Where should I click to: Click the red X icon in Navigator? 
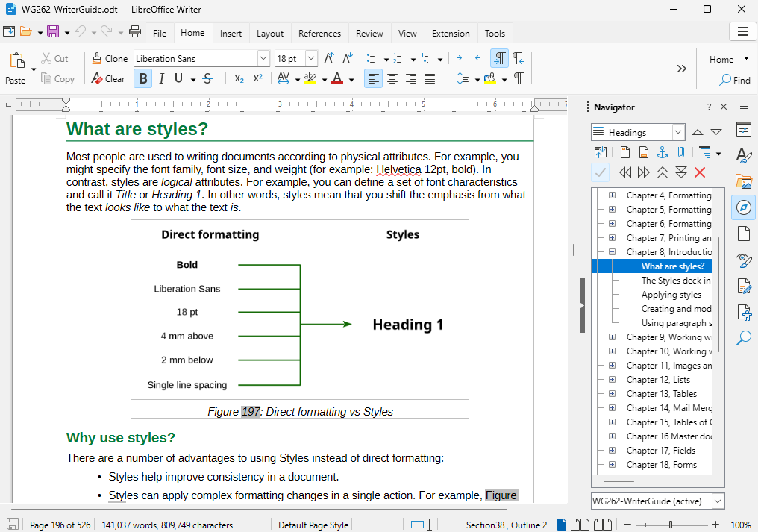click(x=700, y=172)
